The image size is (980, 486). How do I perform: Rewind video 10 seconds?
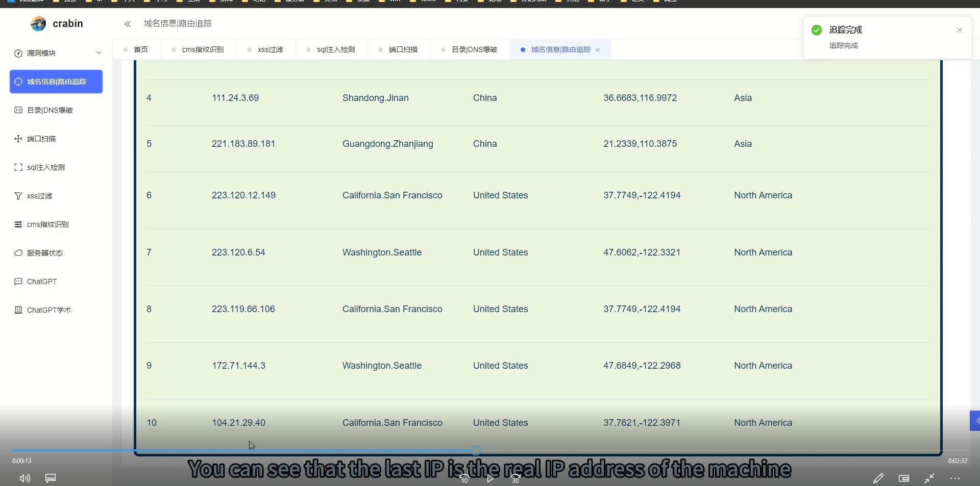pos(464,478)
